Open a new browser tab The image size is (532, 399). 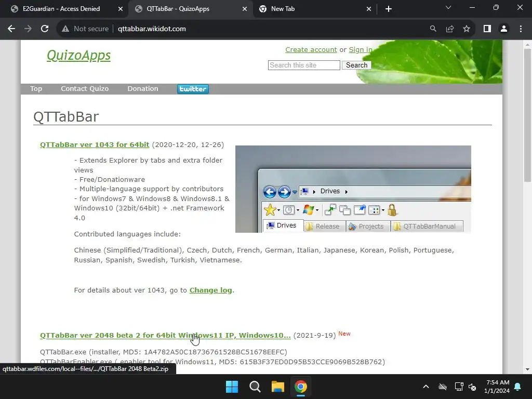[389, 9]
